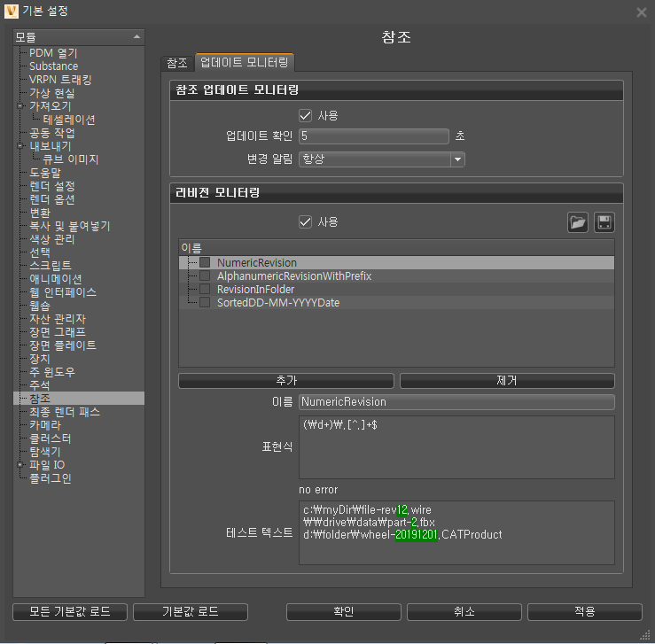
Task: Expand the 파일 IO tree node
Action: coord(20,464)
